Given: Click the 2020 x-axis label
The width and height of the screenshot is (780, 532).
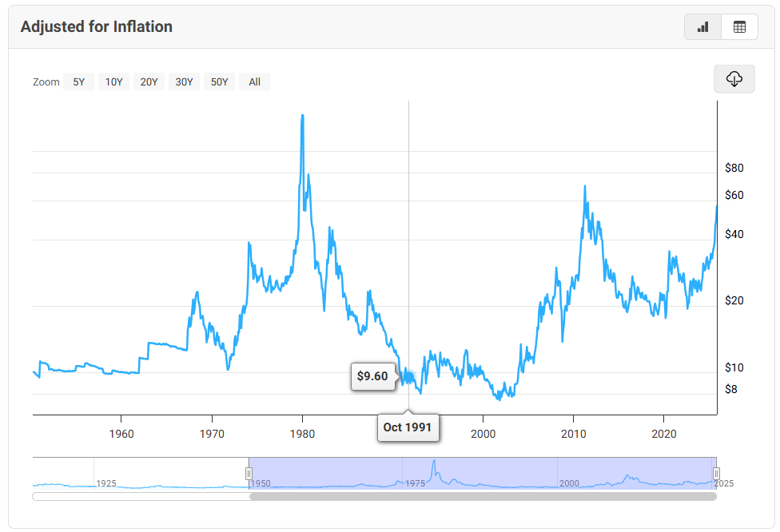Looking at the screenshot, I should click(664, 434).
